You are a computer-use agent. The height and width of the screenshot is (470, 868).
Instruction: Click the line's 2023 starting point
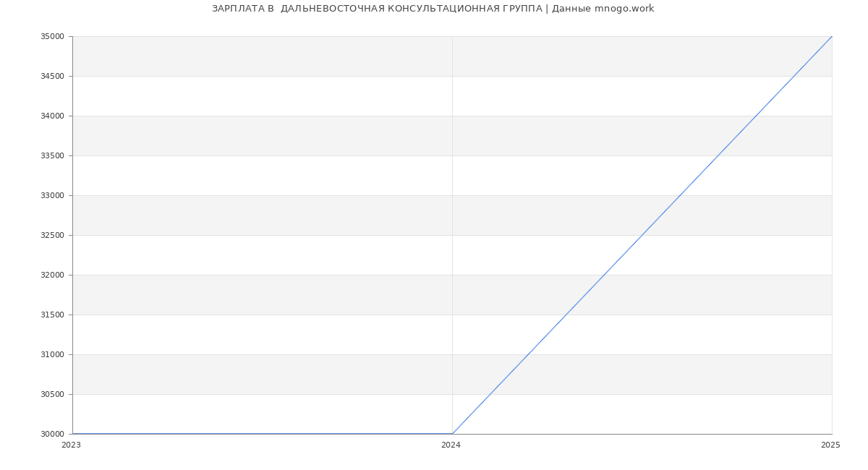pos(72,434)
